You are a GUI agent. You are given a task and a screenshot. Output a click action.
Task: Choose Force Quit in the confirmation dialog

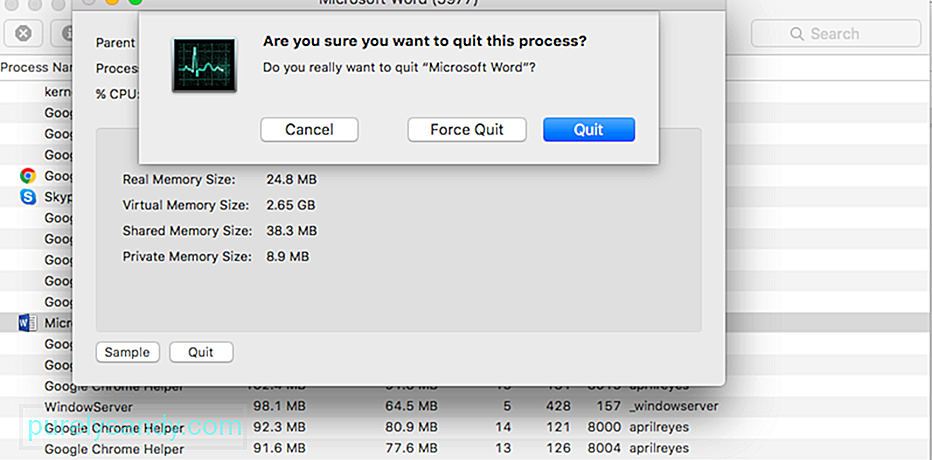[467, 130]
